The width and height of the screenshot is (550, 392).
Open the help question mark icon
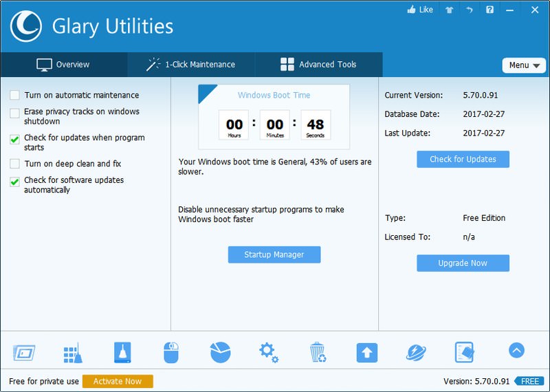[x=489, y=10]
